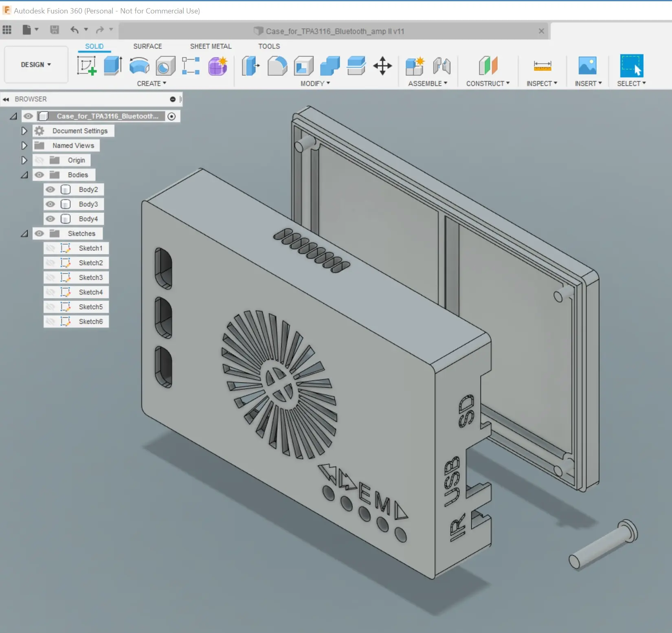Switch to the TOOLS tab

tap(269, 46)
